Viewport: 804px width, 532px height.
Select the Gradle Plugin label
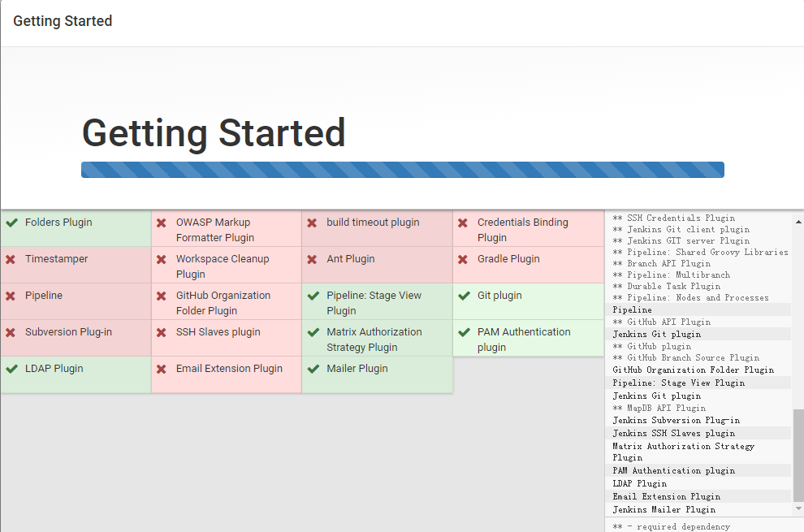508,258
